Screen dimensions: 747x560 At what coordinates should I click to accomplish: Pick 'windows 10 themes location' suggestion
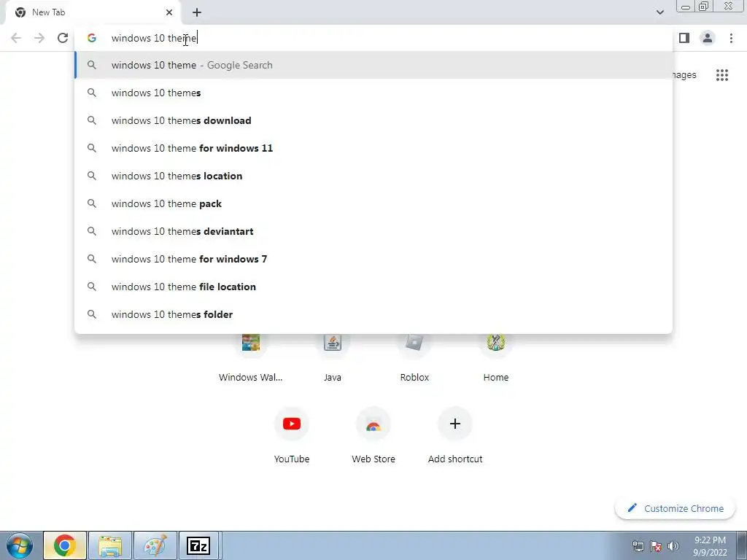[373, 176]
